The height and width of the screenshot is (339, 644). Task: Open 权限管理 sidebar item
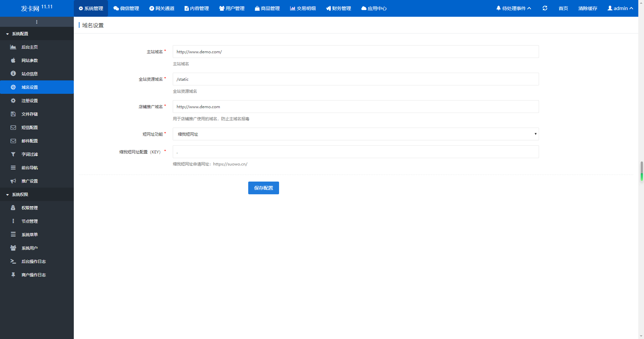tap(37, 208)
